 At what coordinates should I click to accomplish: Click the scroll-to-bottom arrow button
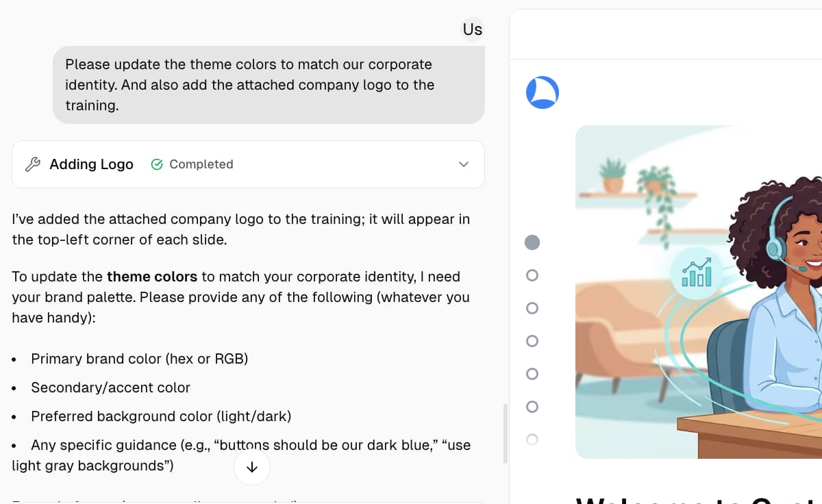252,467
